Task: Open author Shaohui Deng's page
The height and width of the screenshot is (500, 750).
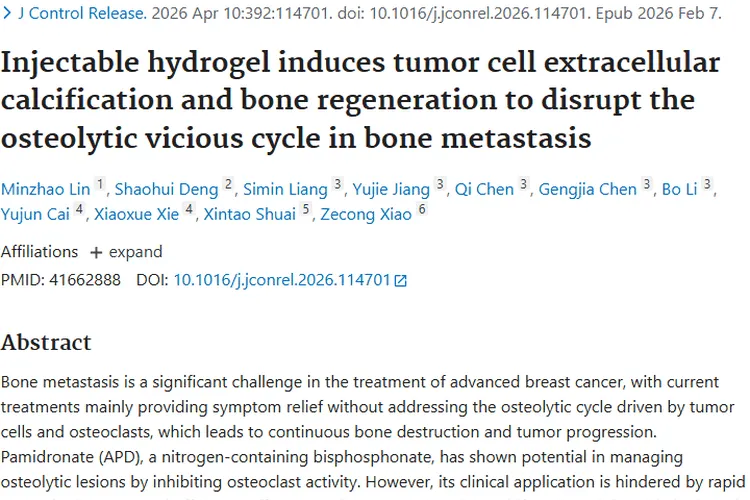Action: click(166, 189)
